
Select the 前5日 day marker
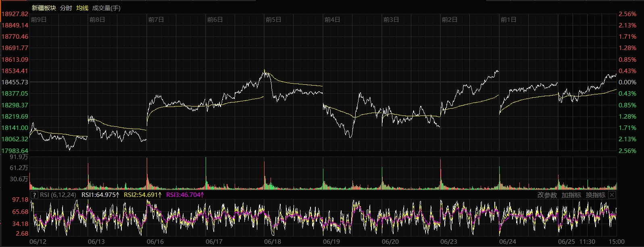[x=273, y=19]
